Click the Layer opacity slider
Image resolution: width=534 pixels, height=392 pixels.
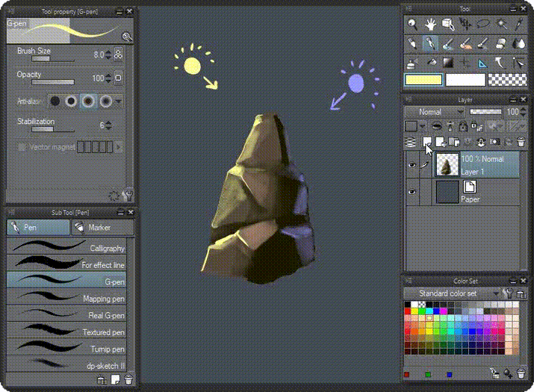click(485, 112)
